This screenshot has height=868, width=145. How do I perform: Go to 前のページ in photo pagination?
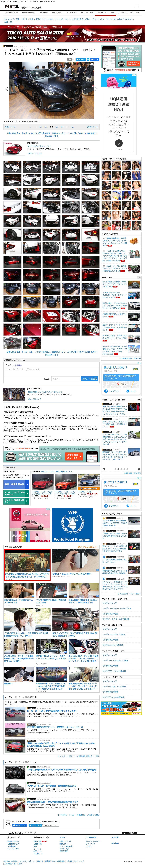10,127
